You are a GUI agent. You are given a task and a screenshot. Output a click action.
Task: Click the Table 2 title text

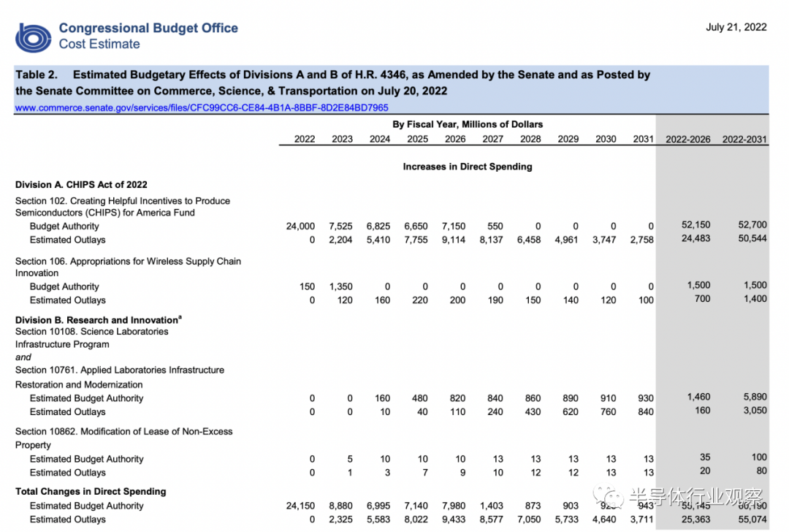point(332,83)
